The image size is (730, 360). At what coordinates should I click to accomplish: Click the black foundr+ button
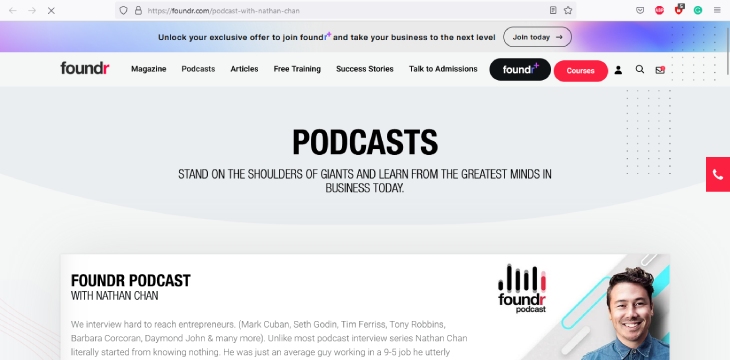[x=520, y=69]
